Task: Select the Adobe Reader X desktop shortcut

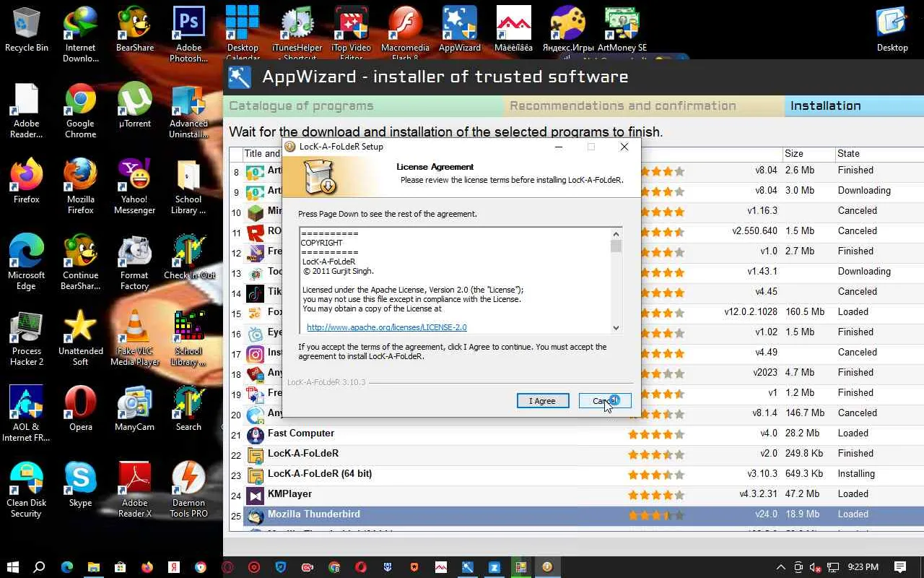Action: point(135,490)
